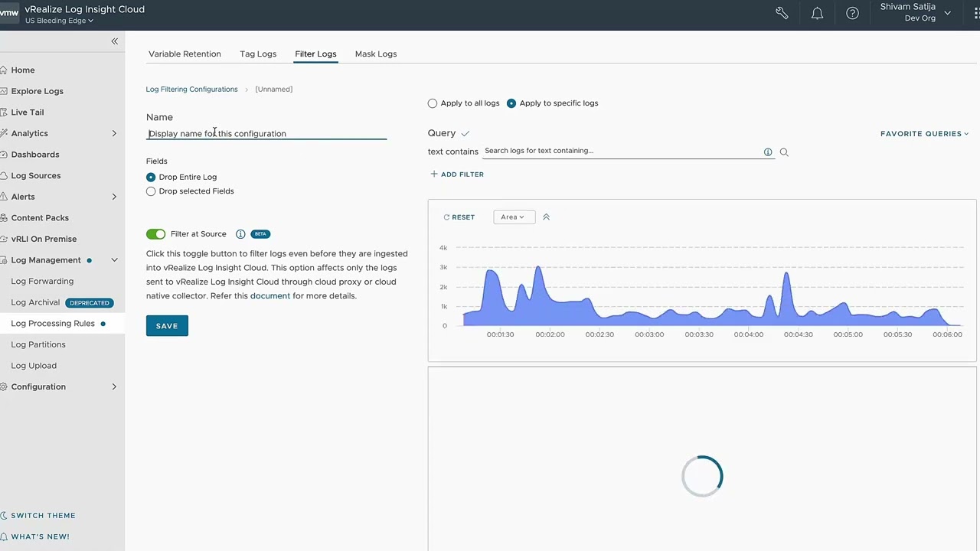The height and width of the screenshot is (551, 980).
Task: Open Log Partitions in sidebar
Action: [x=38, y=344]
